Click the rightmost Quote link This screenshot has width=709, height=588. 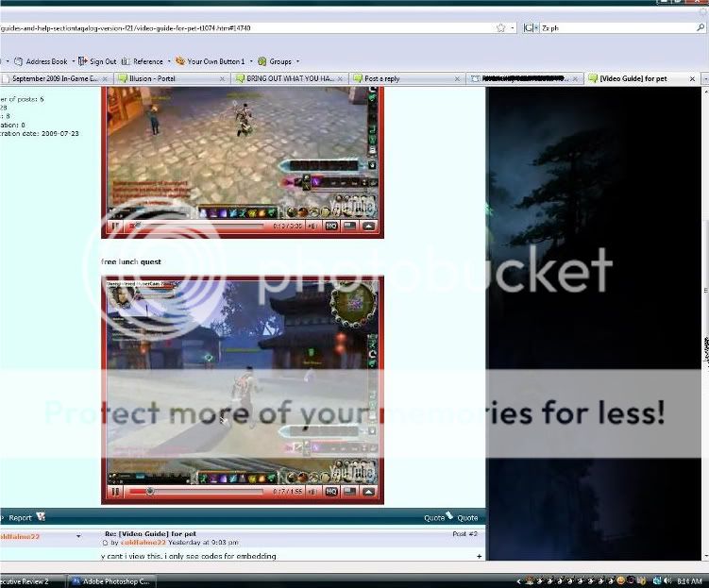tap(467, 518)
